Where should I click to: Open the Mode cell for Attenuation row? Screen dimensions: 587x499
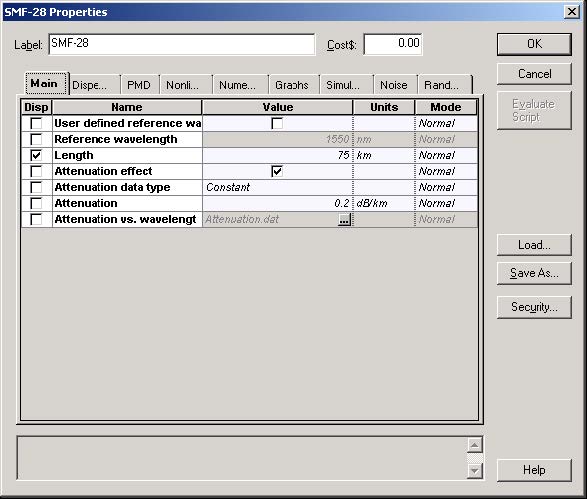[x=446, y=203]
